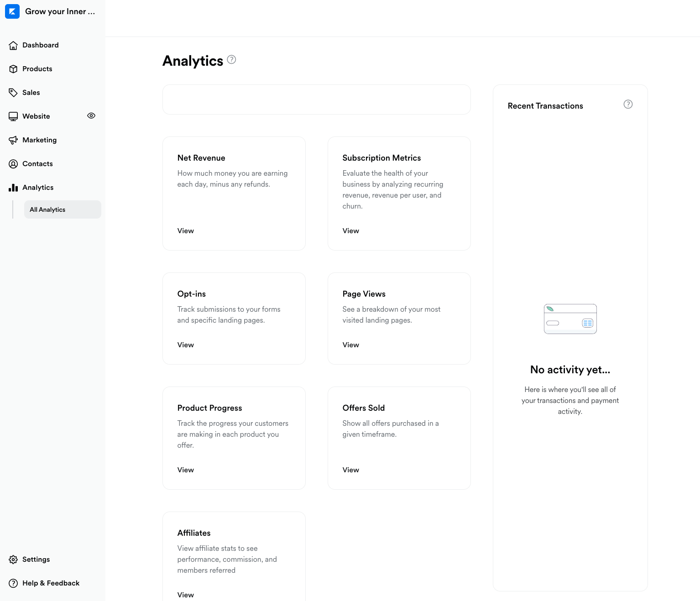The height and width of the screenshot is (601, 700).
Task: View the Page Views report
Action: [351, 345]
